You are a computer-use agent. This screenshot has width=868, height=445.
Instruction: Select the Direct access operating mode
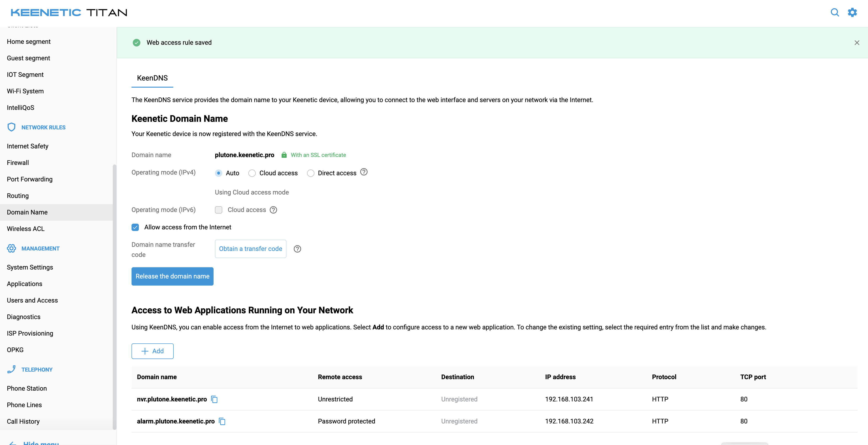click(311, 173)
